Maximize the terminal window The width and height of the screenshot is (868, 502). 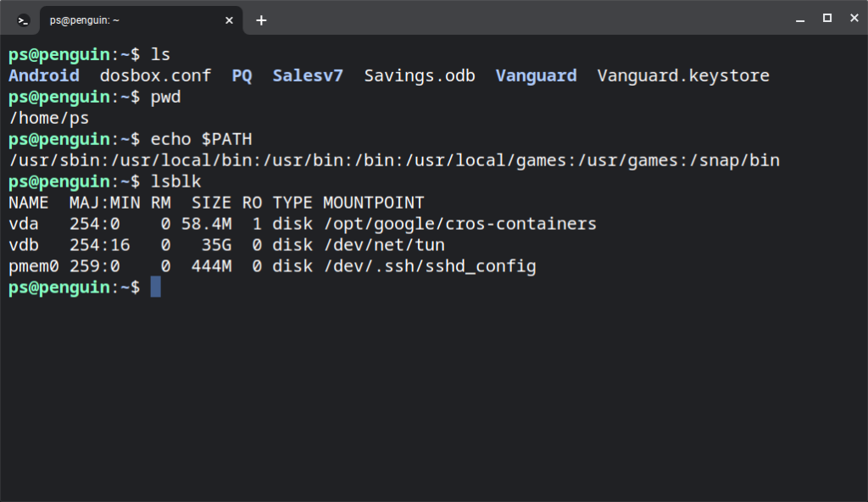827,19
